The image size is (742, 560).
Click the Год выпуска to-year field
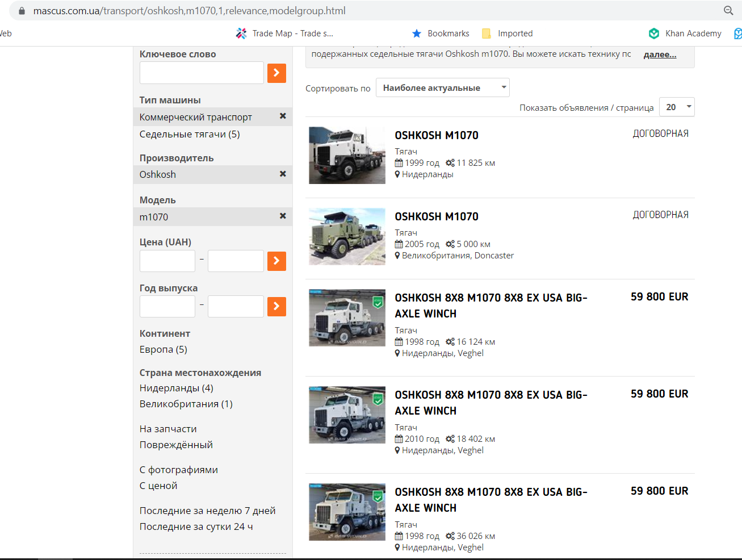[x=236, y=306]
